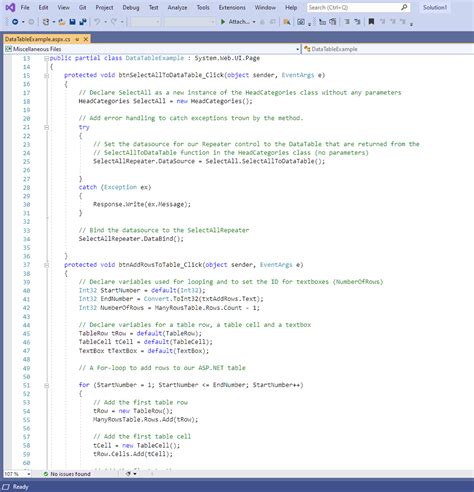Viewport: 474px width, 492px height.
Task: Click the Uncomment Lines icon
Action: click(x=357, y=22)
